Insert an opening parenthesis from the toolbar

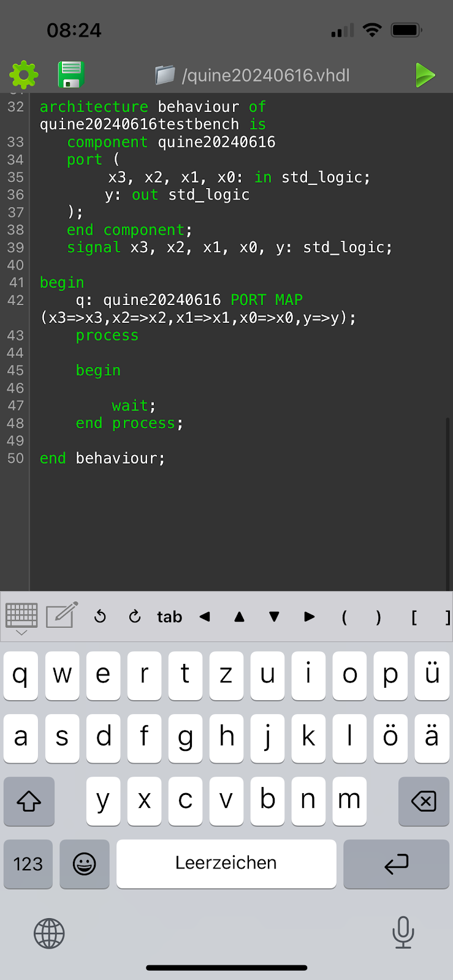point(345,617)
